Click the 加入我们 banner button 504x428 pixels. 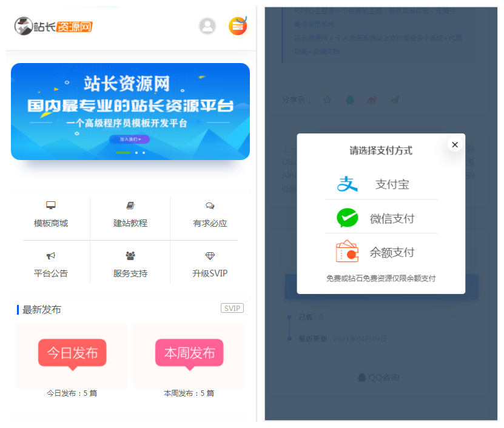130,139
